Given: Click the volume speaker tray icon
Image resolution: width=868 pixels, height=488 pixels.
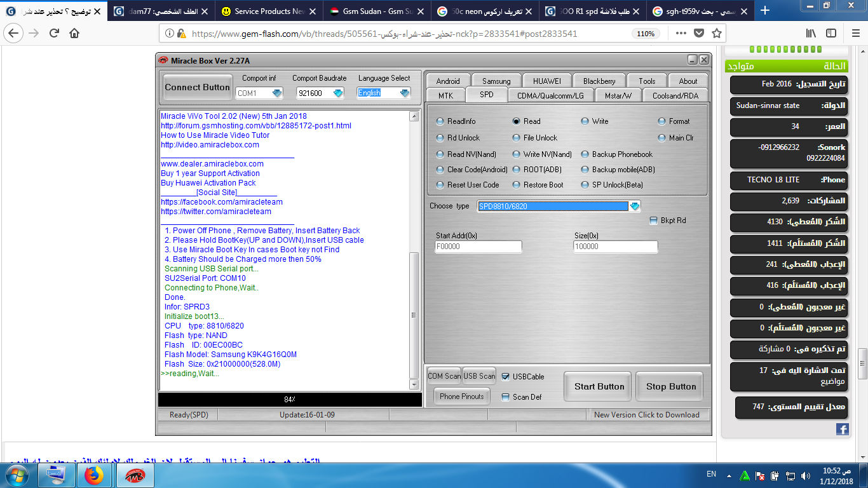Looking at the screenshot, I should pos(806,475).
